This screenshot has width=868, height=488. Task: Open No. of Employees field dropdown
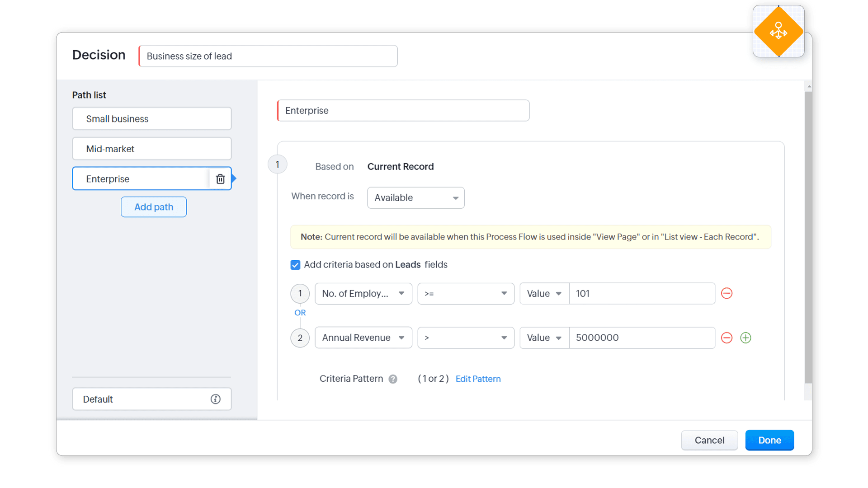click(x=363, y=294)
